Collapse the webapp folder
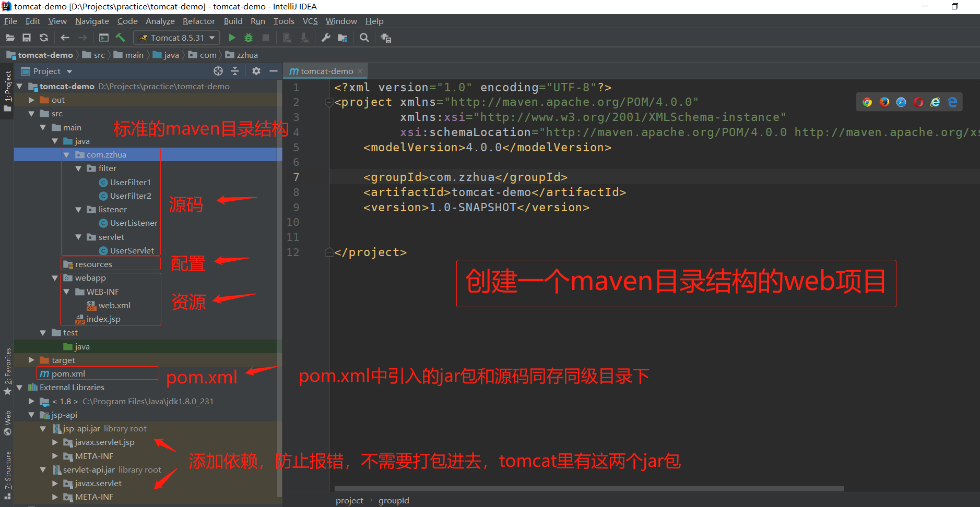This screenshot has width=980, height=507. point(55,278)
